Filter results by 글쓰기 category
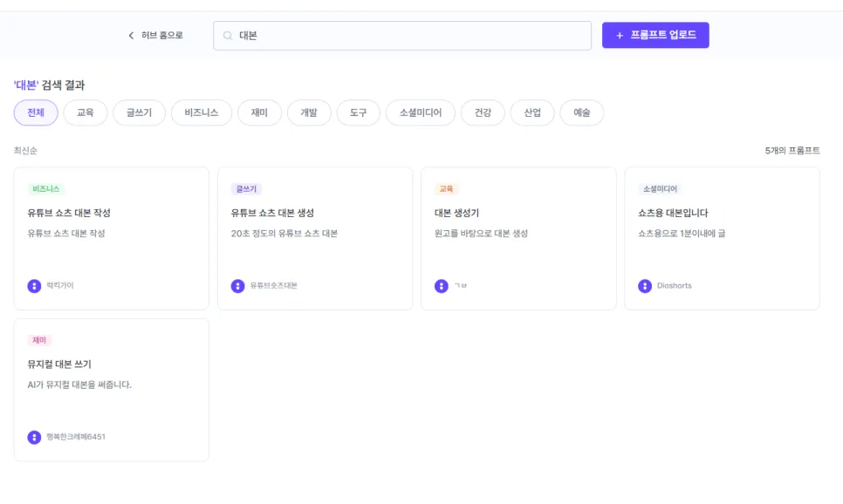The image size is (843, 504). point(140,112)
